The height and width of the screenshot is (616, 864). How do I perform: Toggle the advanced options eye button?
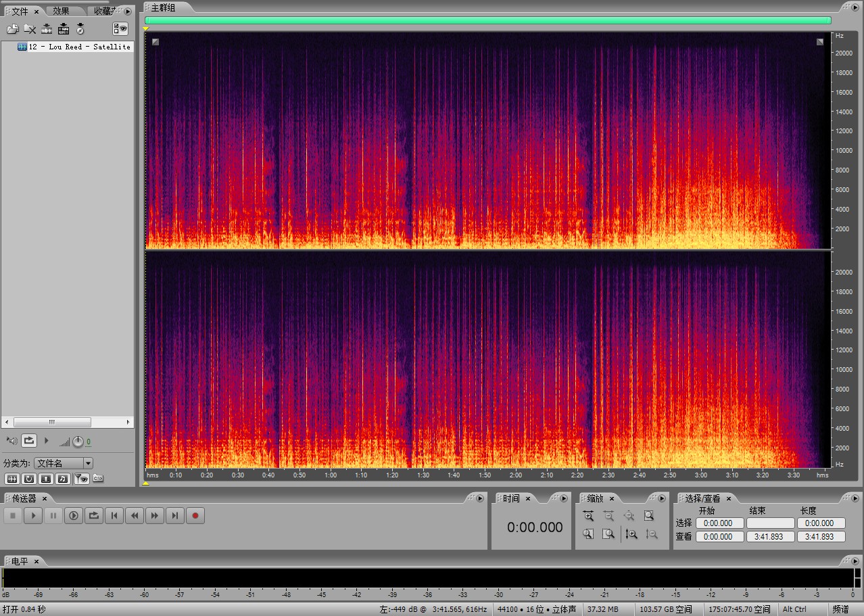120,28
